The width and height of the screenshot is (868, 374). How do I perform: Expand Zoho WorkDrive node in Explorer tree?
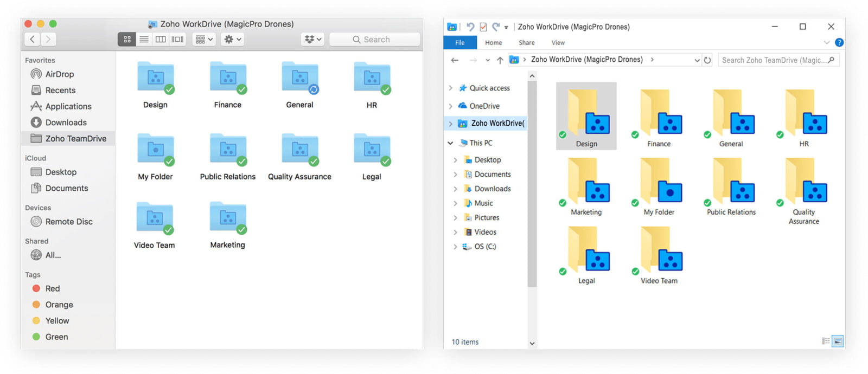click(450, 124)
